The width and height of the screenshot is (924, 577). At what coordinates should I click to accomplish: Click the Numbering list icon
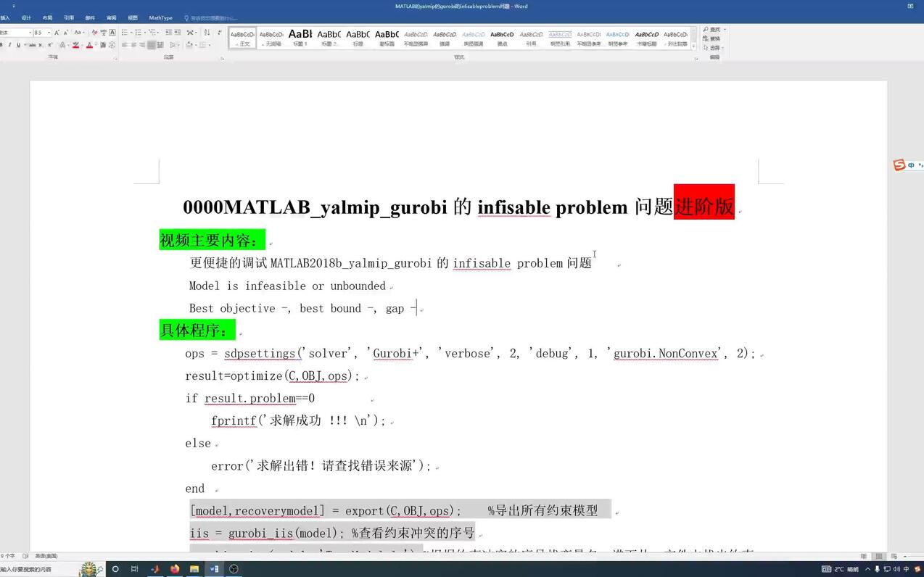click(139, 33)
